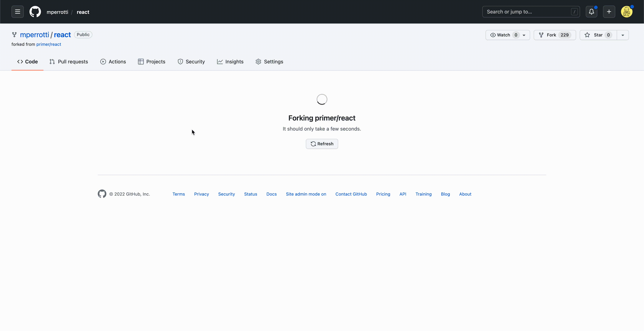This screenshot has width=644, height=331.
Task: Open the repository Security tab
Action: 191,62
